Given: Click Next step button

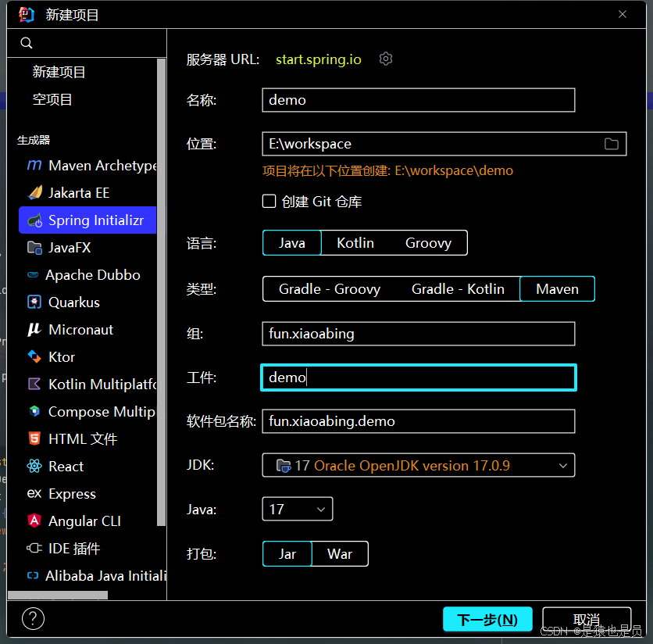Looking at the screenshot, I should coord(487,620).
